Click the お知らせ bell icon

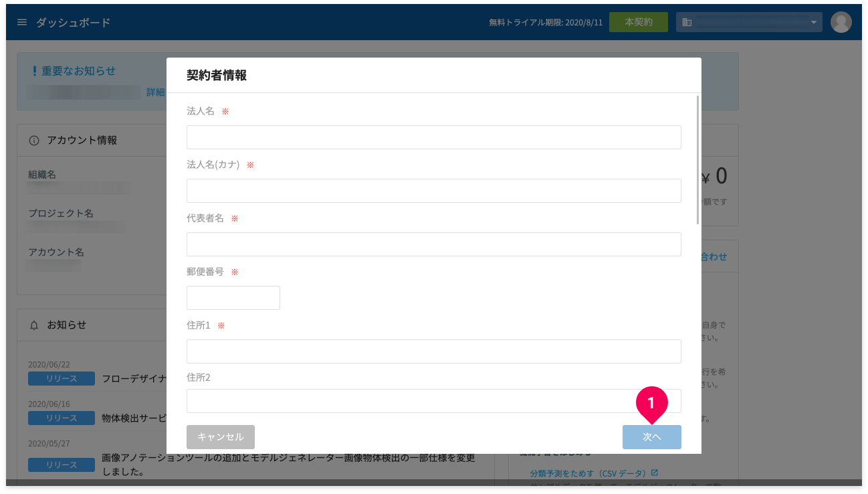click(34, 325)
